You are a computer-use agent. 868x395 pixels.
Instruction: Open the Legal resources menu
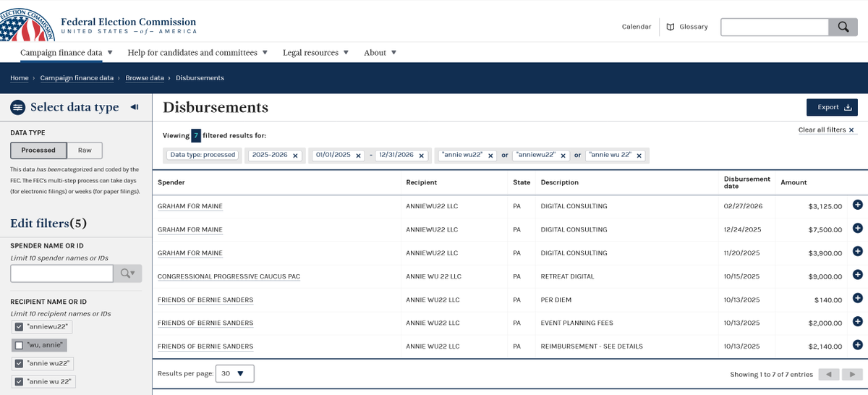[316, 53]
